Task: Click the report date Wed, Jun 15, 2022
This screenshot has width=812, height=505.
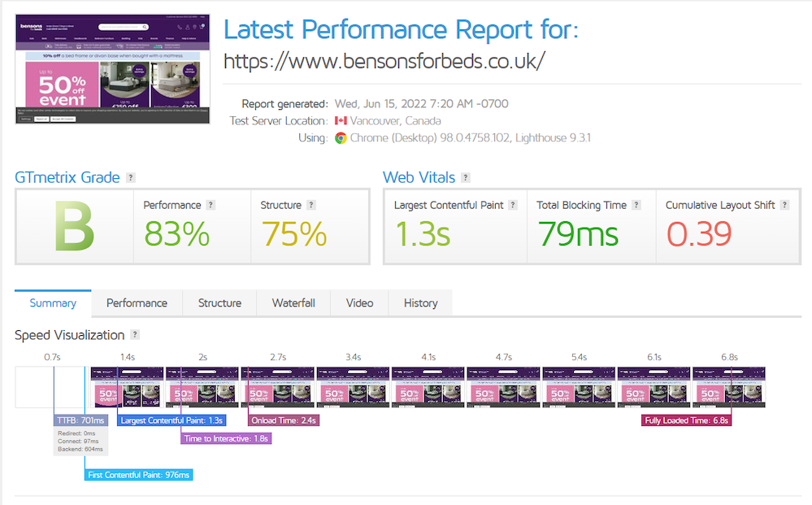Action: point(422,103)
